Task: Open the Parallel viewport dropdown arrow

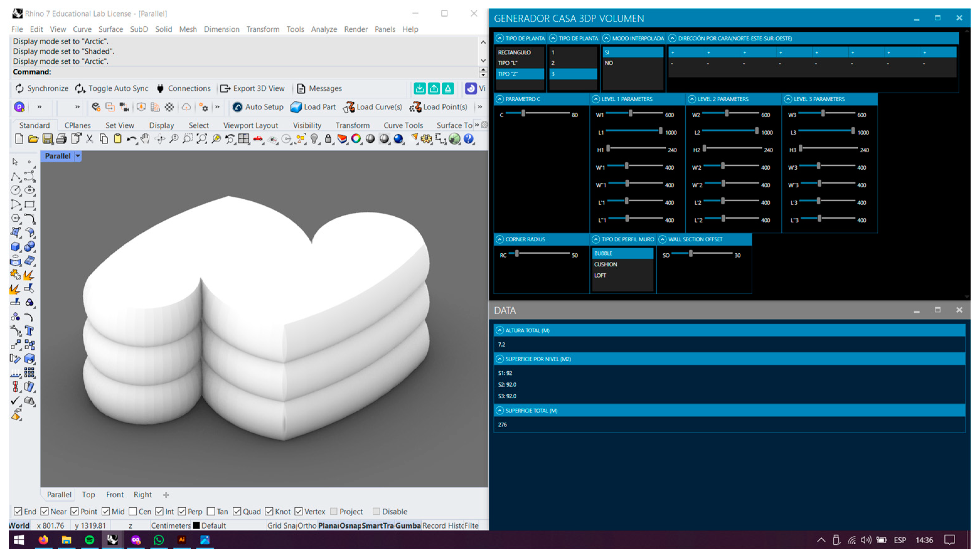Action: point(78,156)
